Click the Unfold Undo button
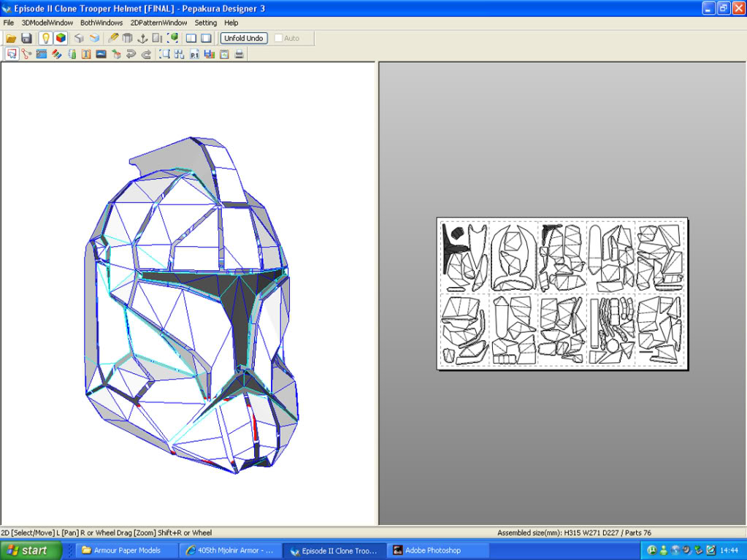Image resolution: width=747 pixels, height=560 pixels. [244, 38]
